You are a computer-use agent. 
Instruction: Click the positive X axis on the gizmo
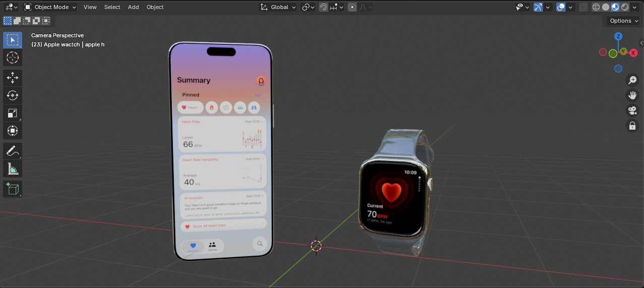tap(633, 53)
